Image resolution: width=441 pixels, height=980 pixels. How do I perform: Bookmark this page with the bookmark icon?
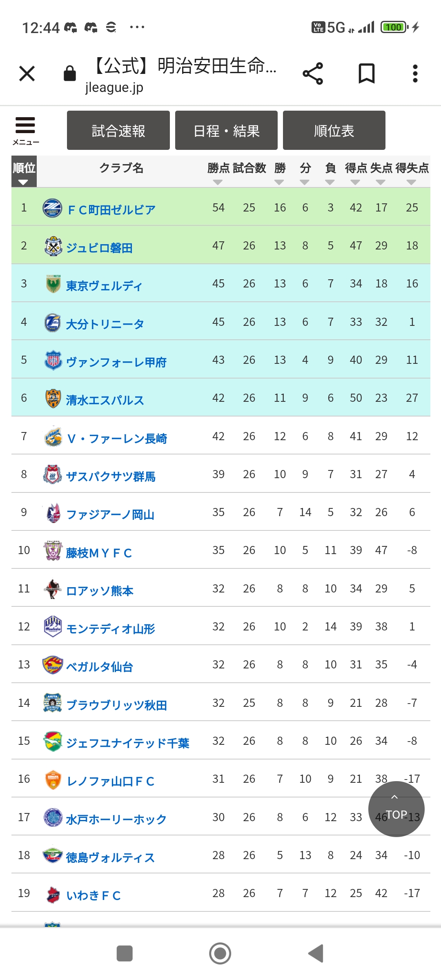(x=366, y=74)
